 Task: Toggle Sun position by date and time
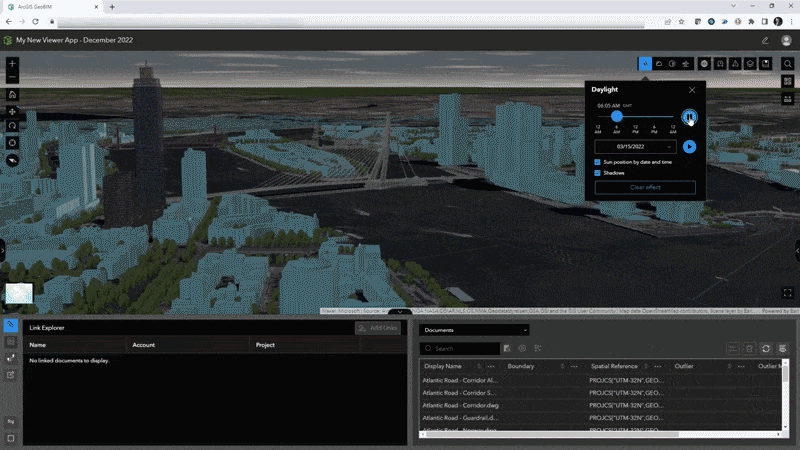[x=597, y=162]
